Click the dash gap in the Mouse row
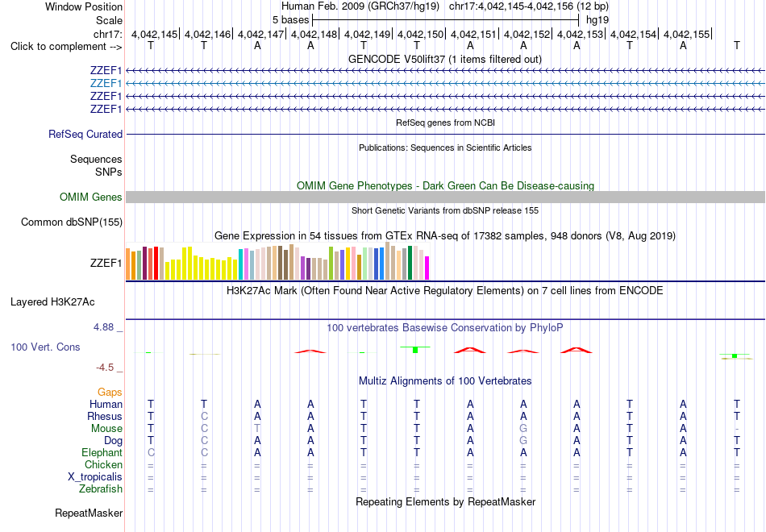The image size is (766, 532). (x=737, y=429)
